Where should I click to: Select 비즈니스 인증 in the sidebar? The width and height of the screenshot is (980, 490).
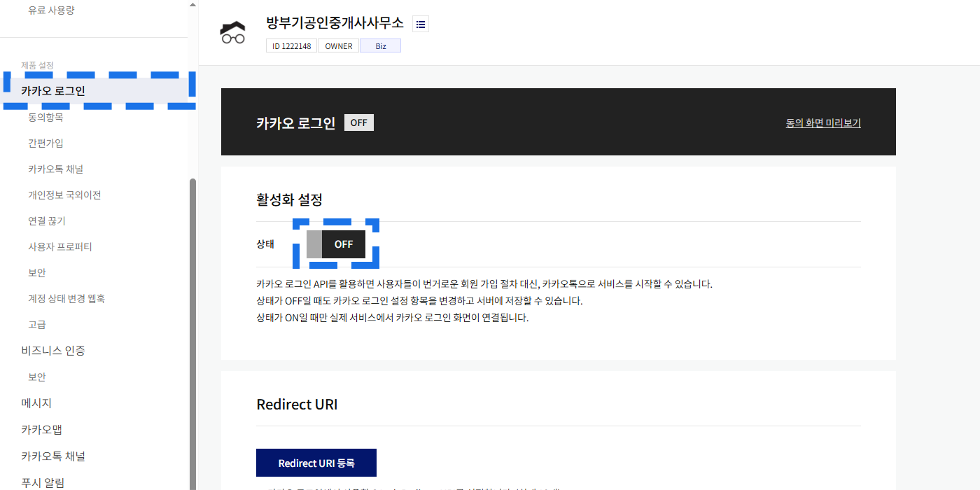[53, 351]
